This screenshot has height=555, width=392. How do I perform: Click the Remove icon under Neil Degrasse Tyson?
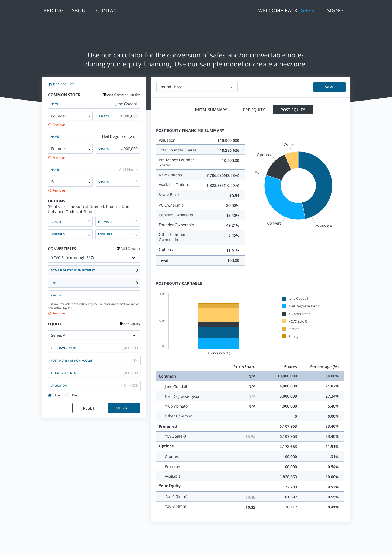pyautogui.click(x=50, y=158)
